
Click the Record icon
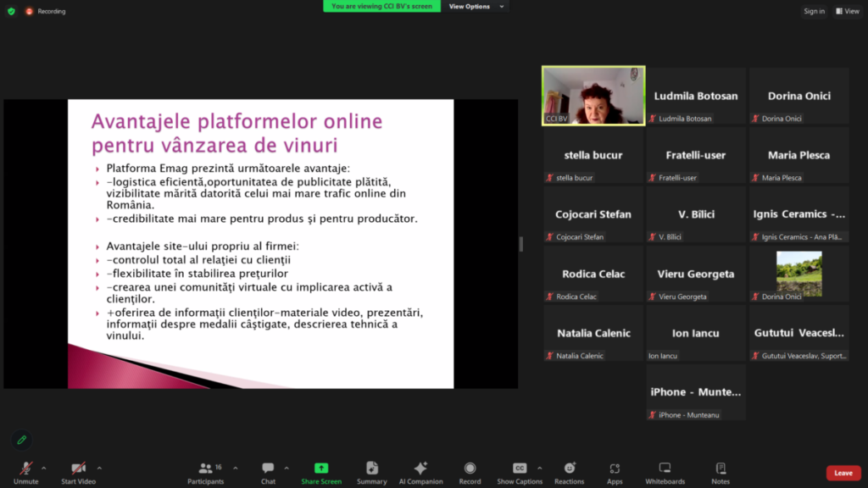click(x=470, y=468)
